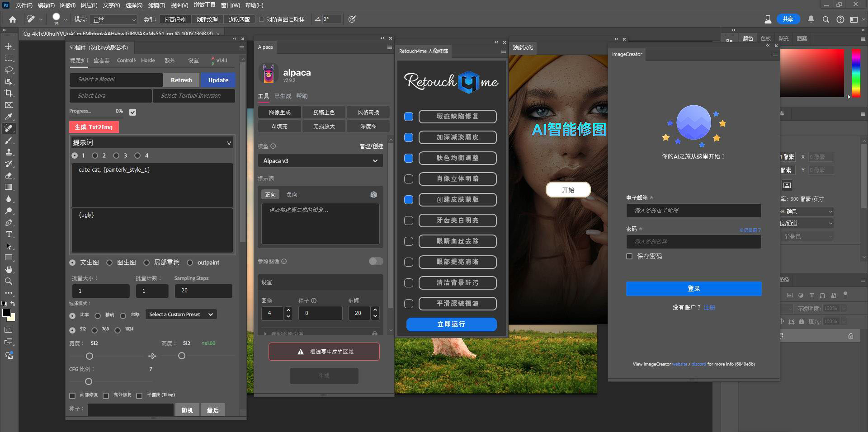Select the Gradient tool
This screenshot has height=432, width=868.
(x=9, y=187)
